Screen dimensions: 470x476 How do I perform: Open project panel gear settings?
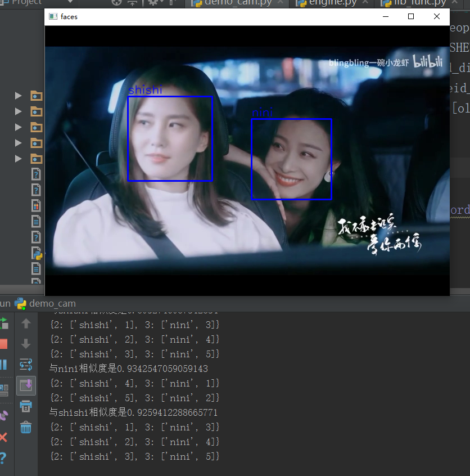point(154,2)
